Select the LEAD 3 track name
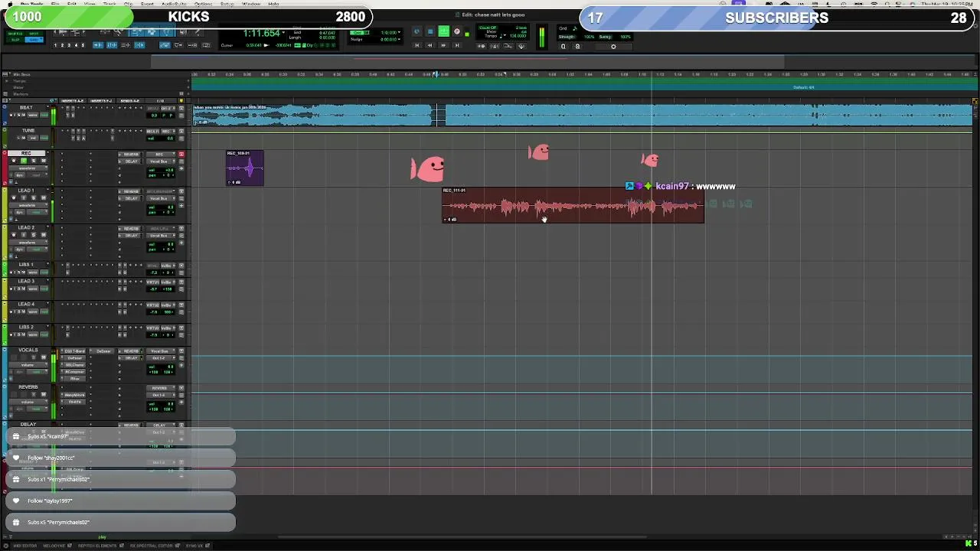Image resolution: width=980 pixels, height=551 pixels. 26,281
